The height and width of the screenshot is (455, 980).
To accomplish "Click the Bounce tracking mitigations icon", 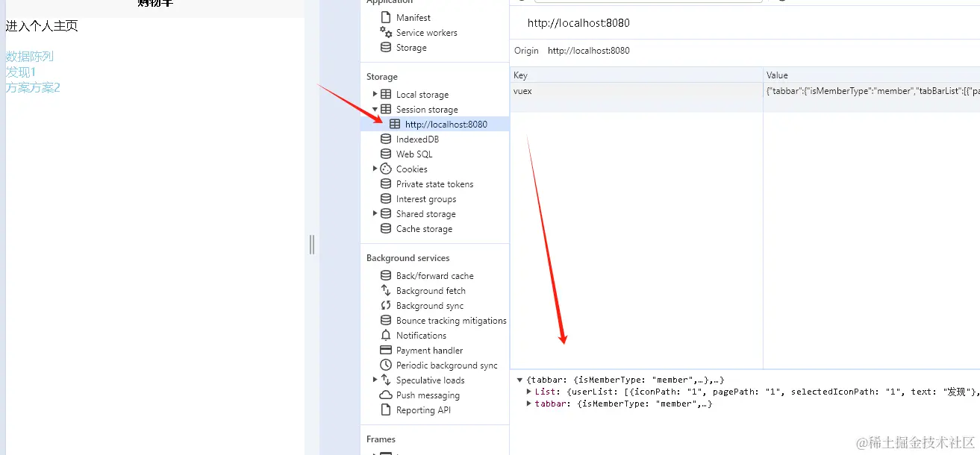I will pyautogui.click(x=386, y=320).
